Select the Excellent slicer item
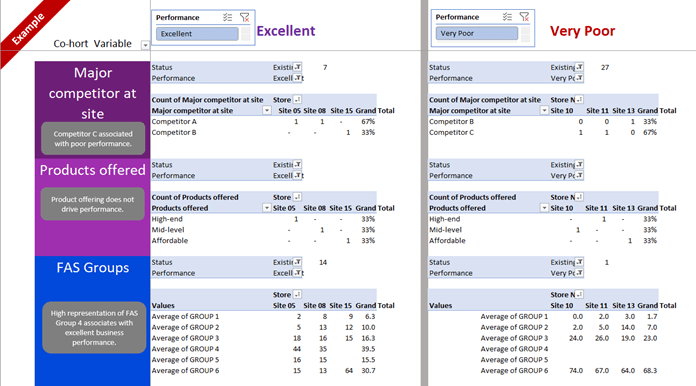 click(x=197, y=34)
